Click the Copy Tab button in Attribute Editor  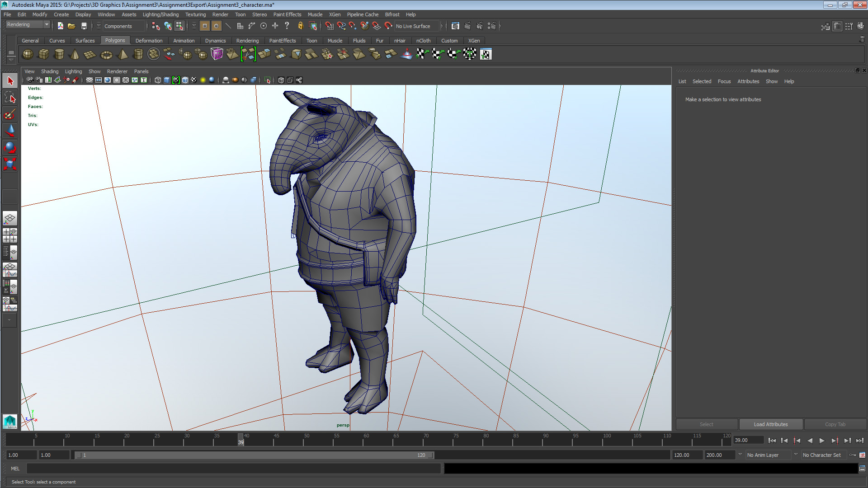click(x=835, y=424)
